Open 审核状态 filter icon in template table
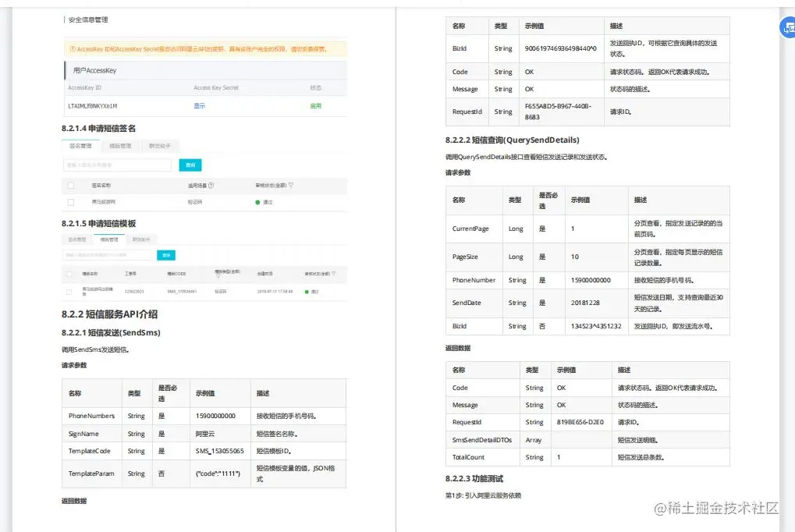 334,274
